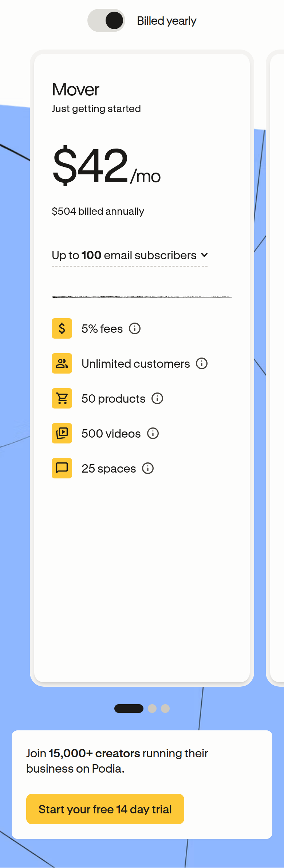Click the yellow dollar sign fees icon
This screenshot has width=284, height=868.
[62, 328]
